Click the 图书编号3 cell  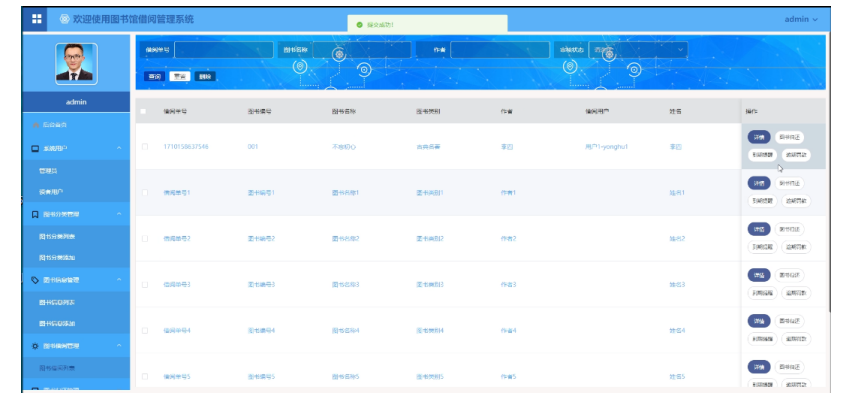coord(261,284)
